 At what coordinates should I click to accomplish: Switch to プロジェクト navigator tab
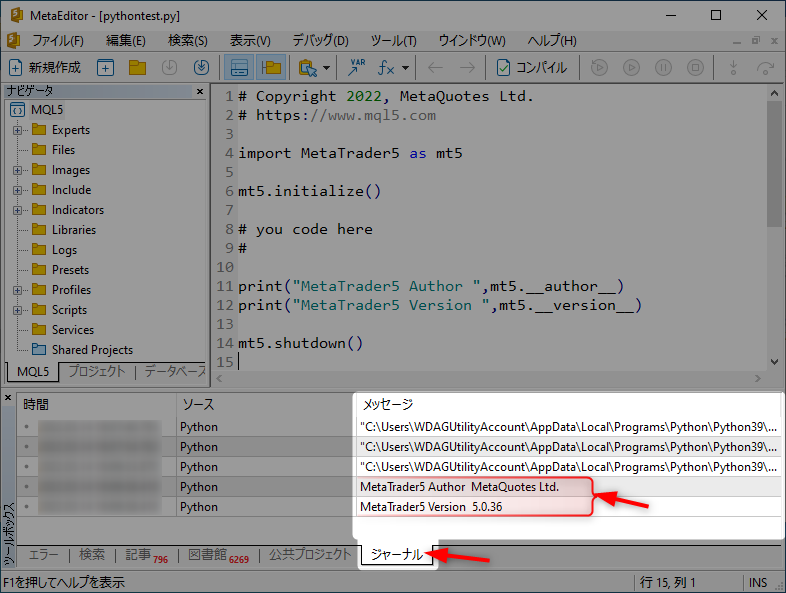point(97,371)
